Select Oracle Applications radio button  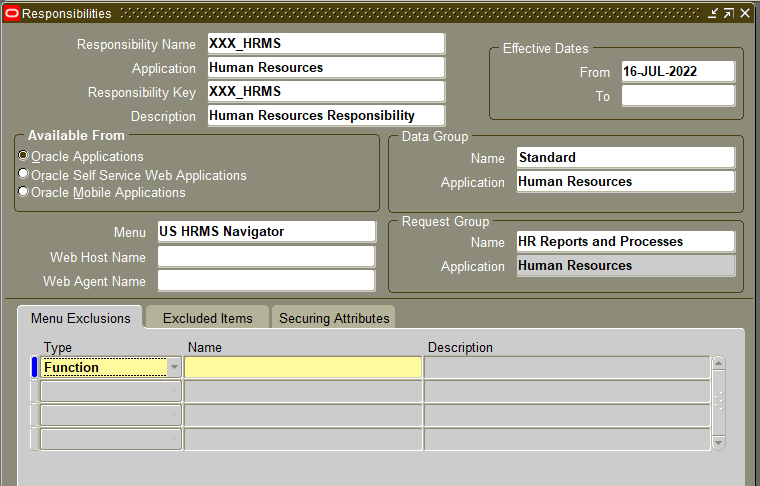pyautogui.click(x=23, y=156)
